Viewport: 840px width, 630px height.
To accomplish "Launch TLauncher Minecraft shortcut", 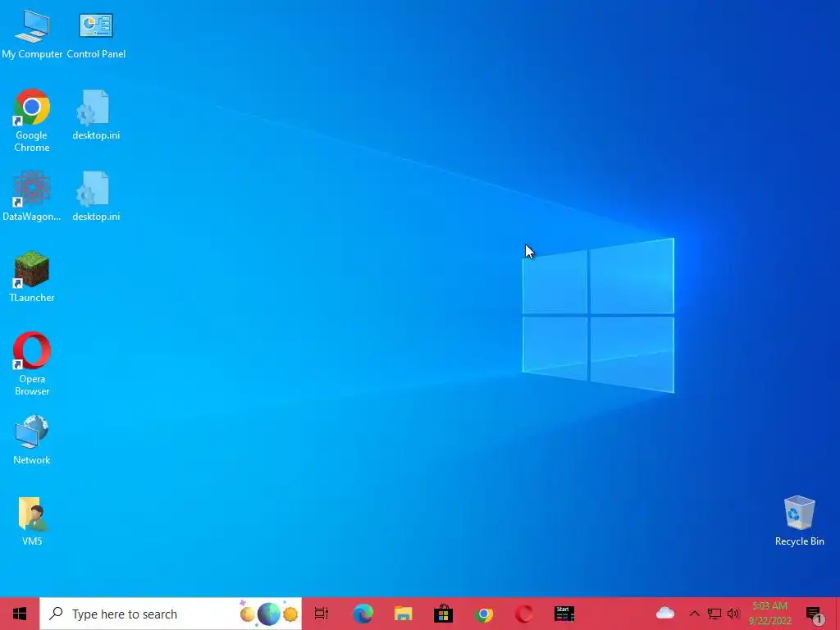I will pyautogui.click(x=32, y=277).
